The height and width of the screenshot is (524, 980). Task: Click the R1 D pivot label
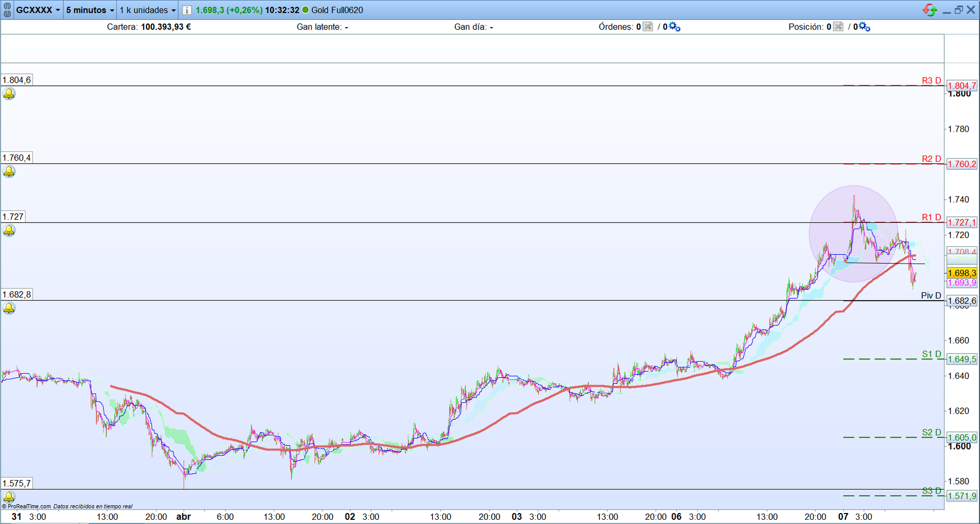tap(931, 217)
